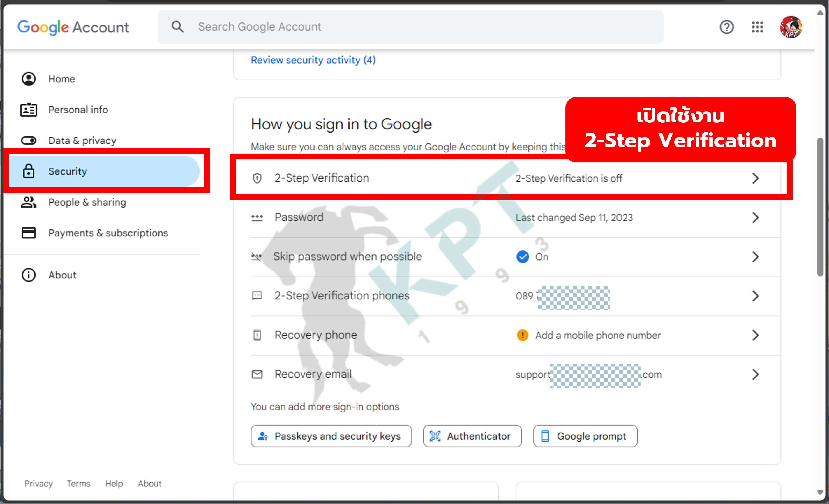Click the Authenticator button
This screenshot has width=829, height=504.
click(472, 436)
